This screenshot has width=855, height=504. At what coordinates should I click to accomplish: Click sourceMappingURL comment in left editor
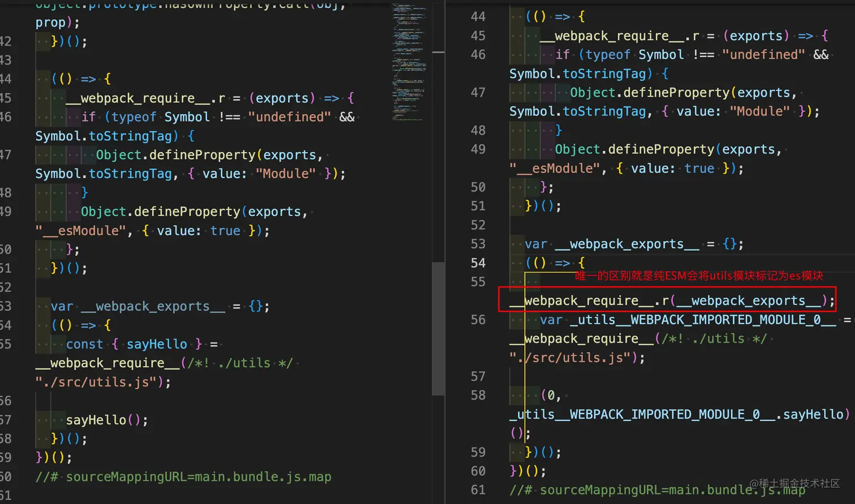click(x=183, y=477)
